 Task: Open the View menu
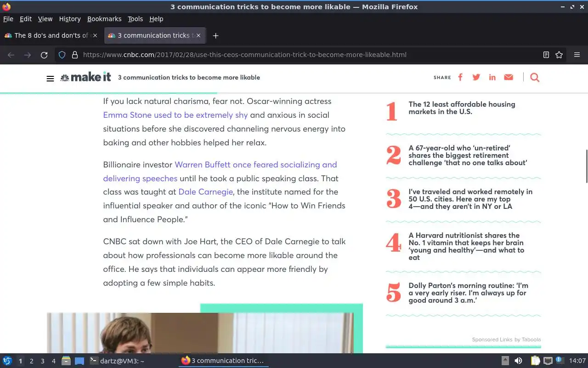point(45,19)
